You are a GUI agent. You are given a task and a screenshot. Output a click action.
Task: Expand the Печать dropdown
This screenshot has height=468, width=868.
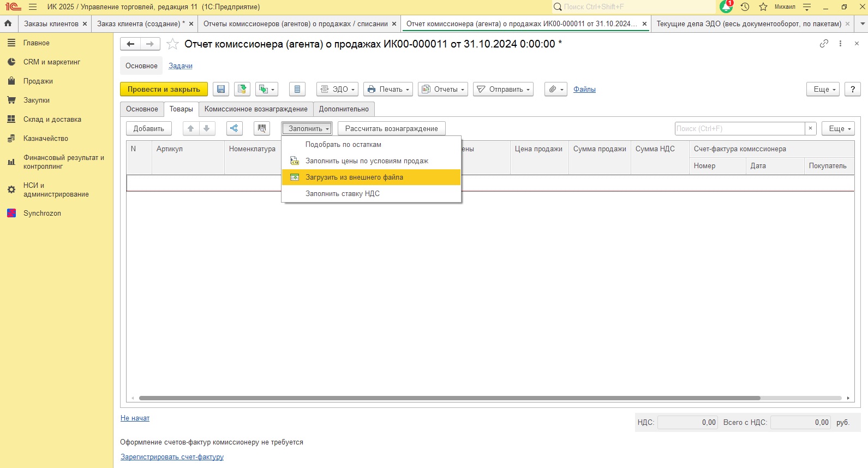388,90
